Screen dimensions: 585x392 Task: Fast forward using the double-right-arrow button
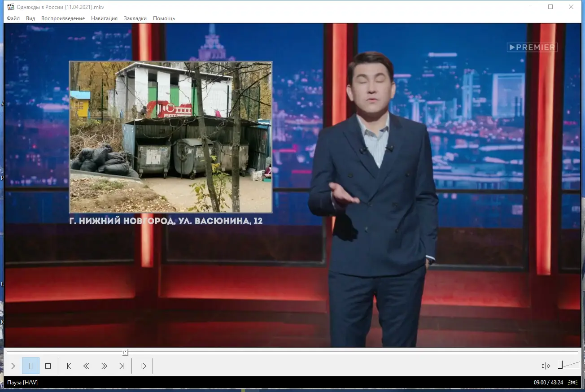click(x=104, y=366)
